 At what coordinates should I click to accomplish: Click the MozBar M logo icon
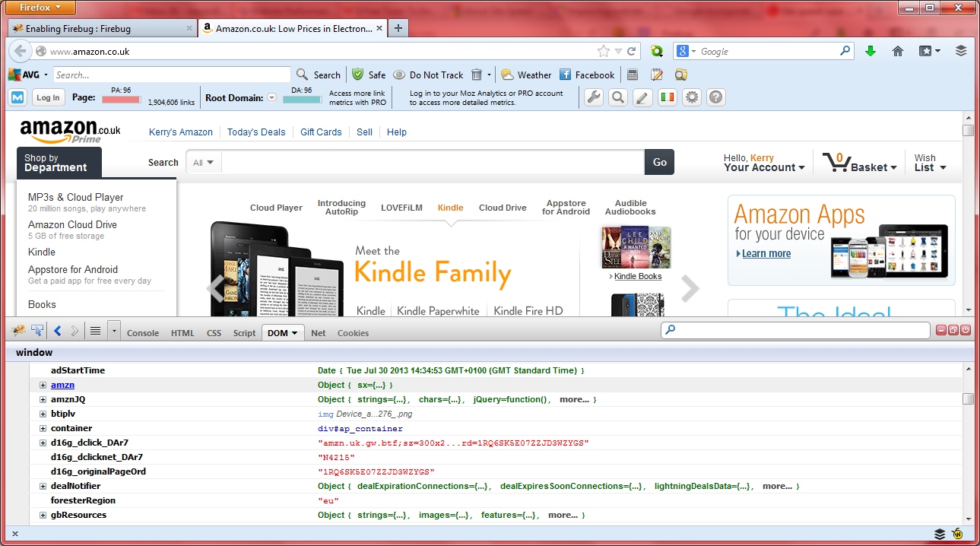click(17, 97)
